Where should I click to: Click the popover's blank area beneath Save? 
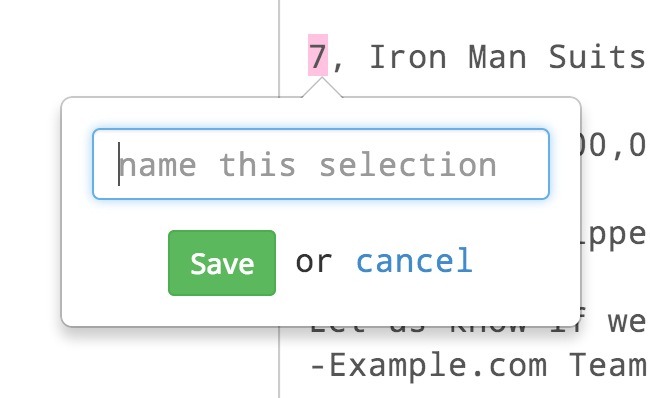[321, 311]
